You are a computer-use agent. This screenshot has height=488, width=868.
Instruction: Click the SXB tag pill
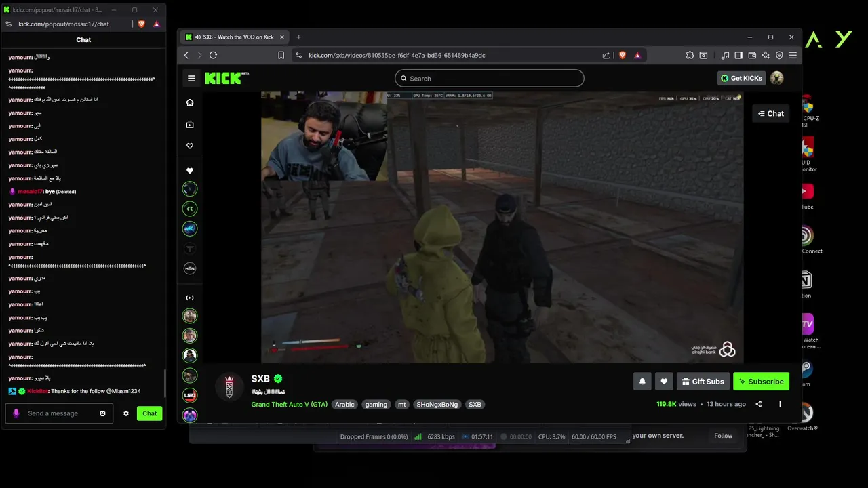point(475,405)
